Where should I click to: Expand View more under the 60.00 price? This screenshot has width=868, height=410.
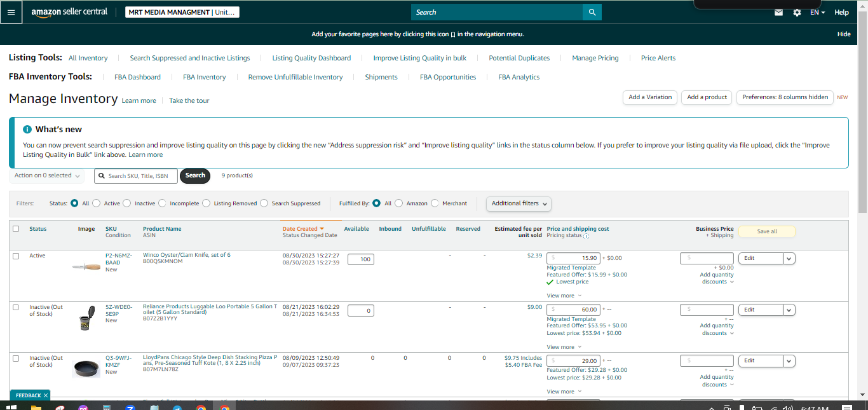[x=564, y=347]
